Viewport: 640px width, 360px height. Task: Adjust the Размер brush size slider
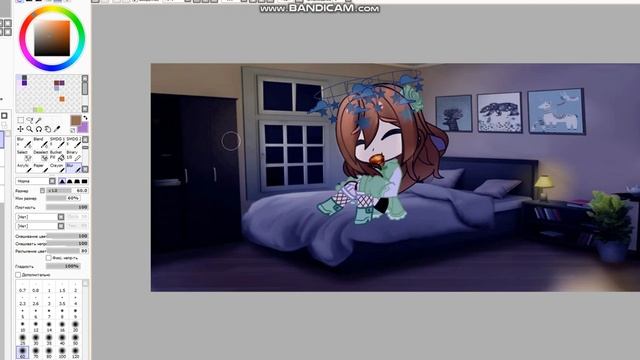point(67,191)
